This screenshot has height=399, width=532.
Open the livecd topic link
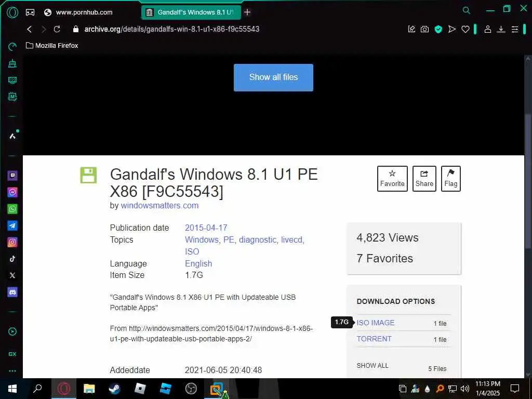[292, 240]
